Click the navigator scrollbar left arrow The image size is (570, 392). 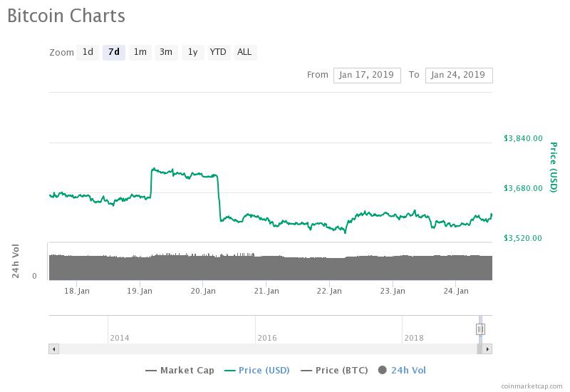click(x=54, y=349)
